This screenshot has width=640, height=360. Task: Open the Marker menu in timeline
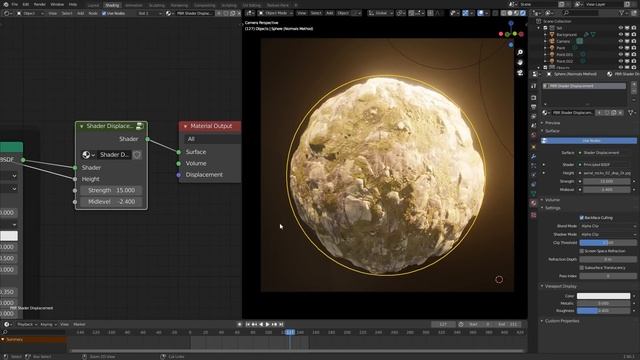(x=79, y=324)
